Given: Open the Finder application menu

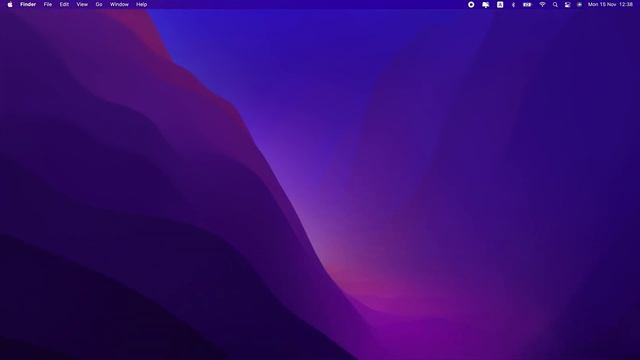Looking at the screenshot, I should click(x=28, y=4).
